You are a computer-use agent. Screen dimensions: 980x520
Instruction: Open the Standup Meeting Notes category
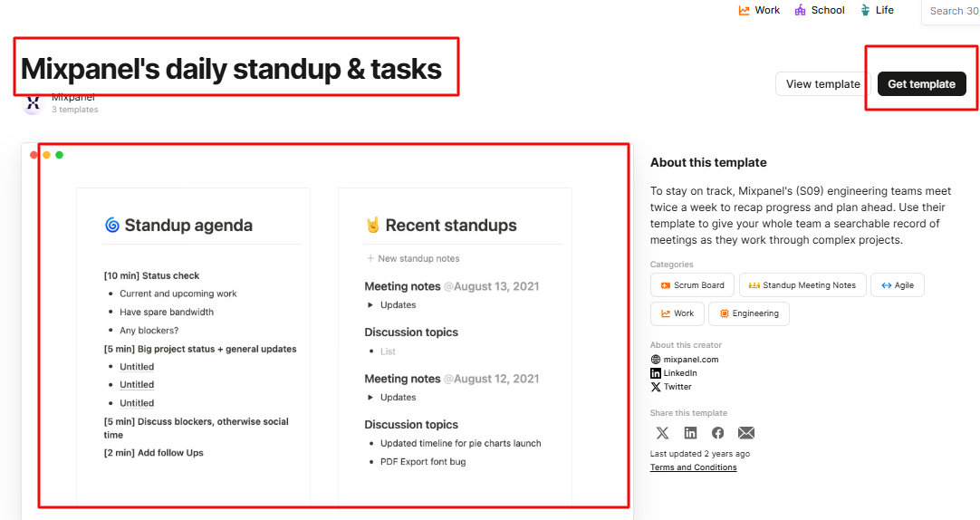click(x=802, y=285)
